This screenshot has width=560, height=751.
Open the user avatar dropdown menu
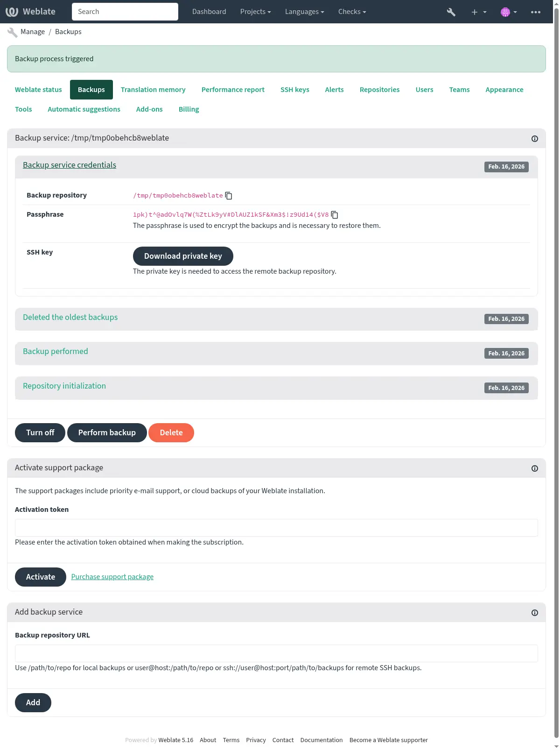pyautogui.click(x=508, y=12)
